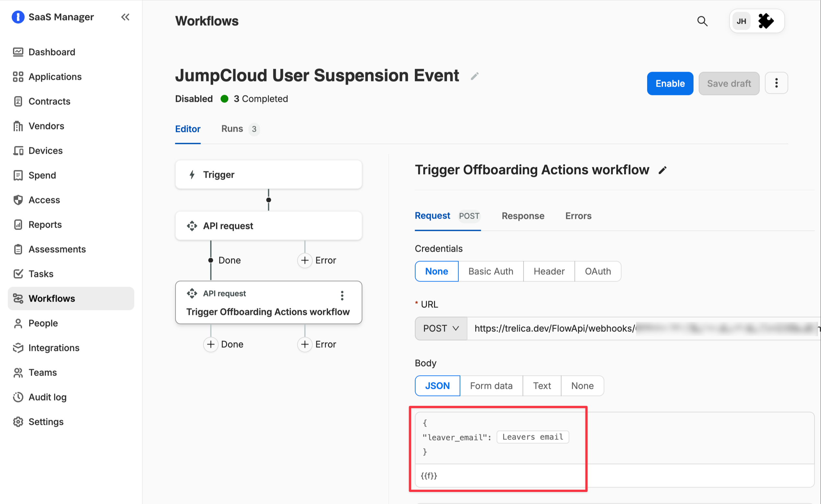Select None credentials option

(x=437, y=271)
